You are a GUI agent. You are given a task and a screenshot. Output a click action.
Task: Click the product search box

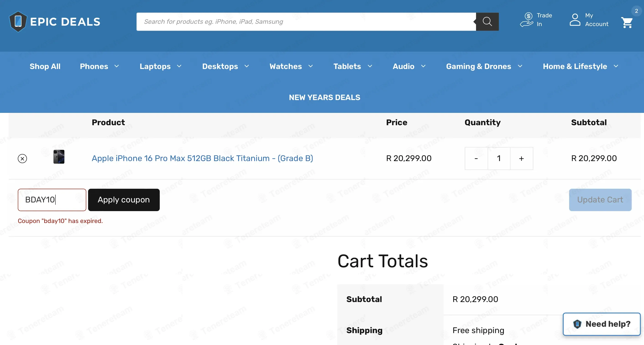pyautogui.click(x=306, y=22)
